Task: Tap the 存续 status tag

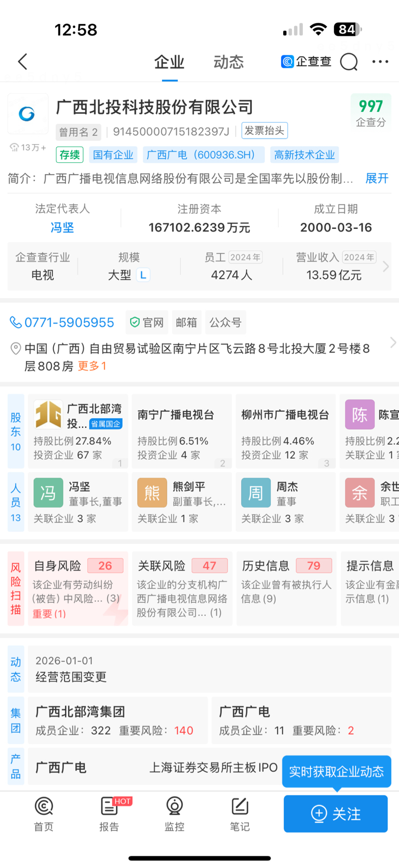Action: coord(70,154)
